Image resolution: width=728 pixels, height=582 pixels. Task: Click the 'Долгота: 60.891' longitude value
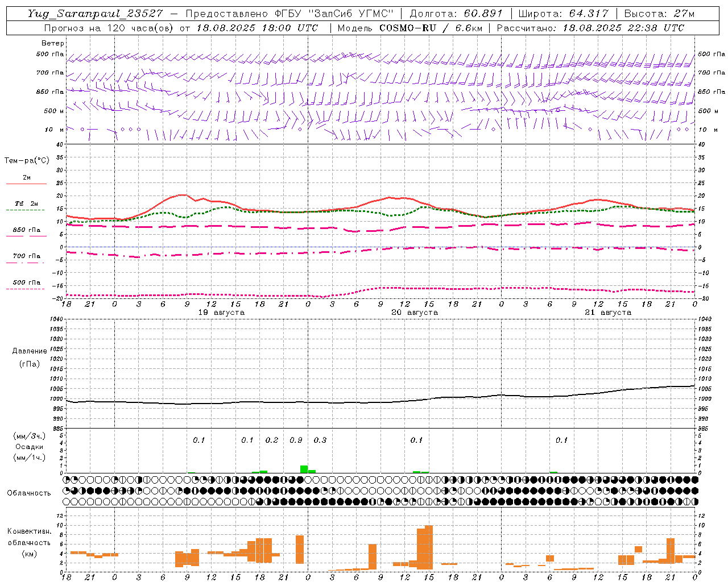coord(456,14)
